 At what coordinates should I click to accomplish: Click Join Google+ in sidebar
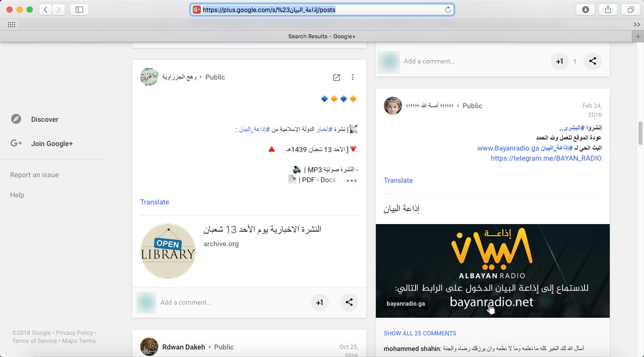(x=52, y=144)
